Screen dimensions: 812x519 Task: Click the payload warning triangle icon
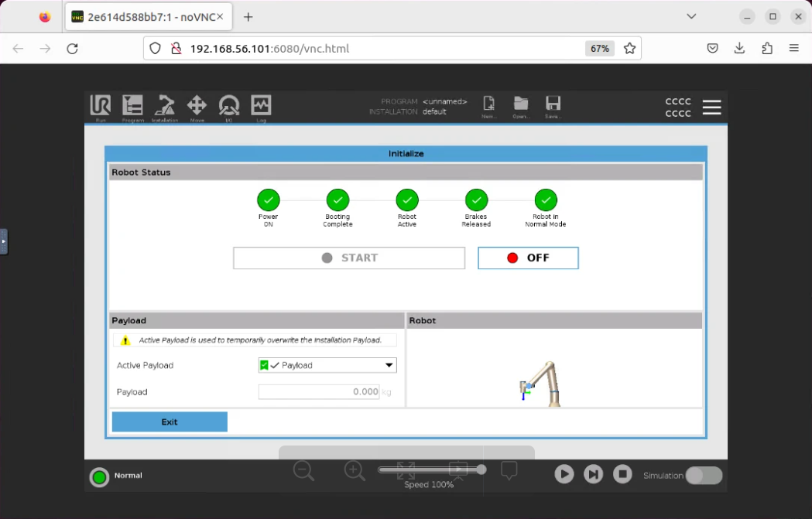click(125, 340)
